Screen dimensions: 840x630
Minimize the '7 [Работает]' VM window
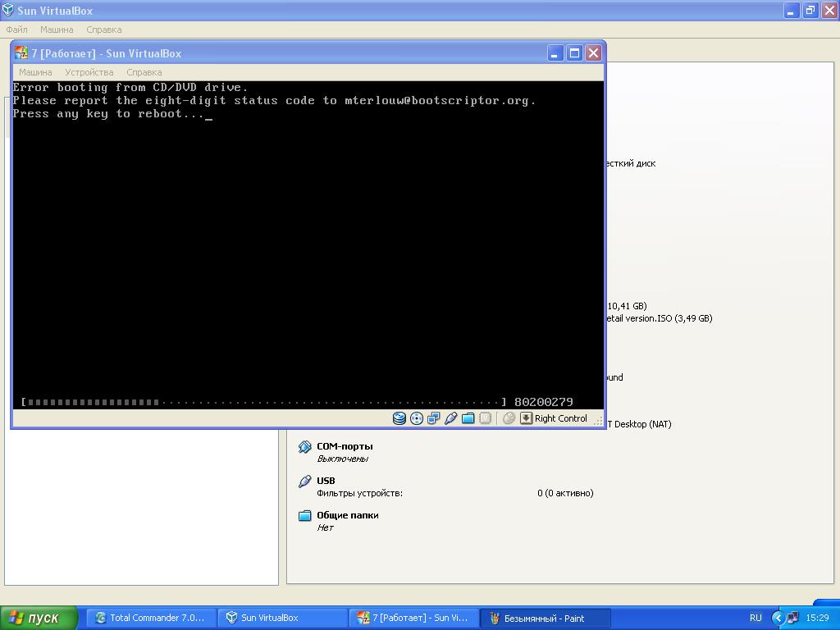pos(555,53)
